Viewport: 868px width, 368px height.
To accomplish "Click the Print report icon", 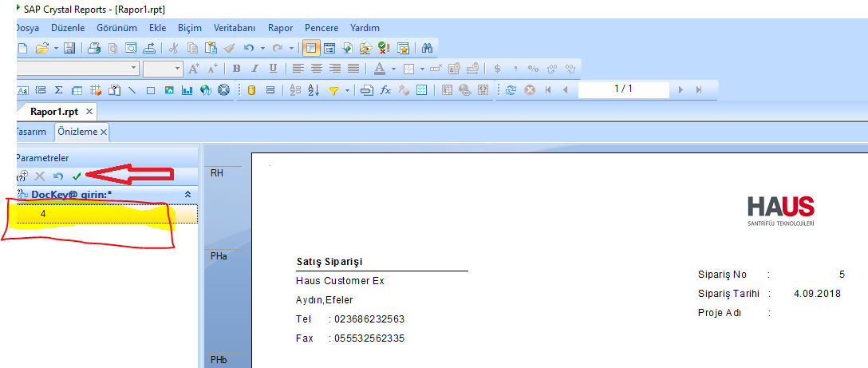I will 94,48.
